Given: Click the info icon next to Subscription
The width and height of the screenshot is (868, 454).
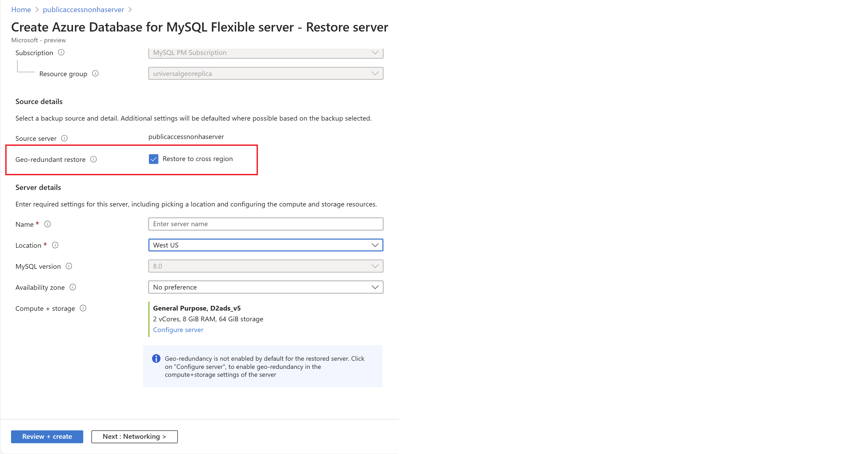Looking at the screenshot, I should point(61,53).
